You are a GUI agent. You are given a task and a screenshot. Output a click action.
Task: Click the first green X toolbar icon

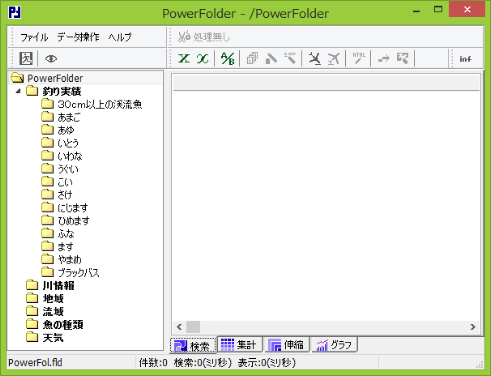pyautogui.click(x=184, y=59)
